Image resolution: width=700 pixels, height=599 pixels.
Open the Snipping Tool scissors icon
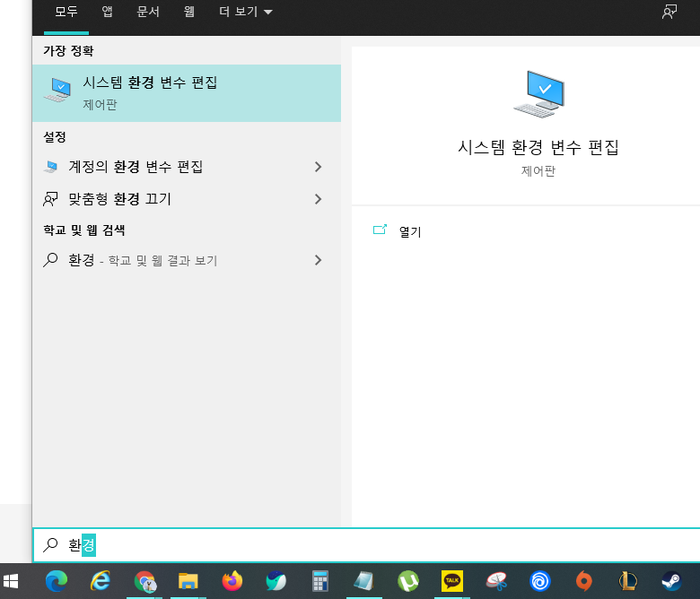(496, 581)
